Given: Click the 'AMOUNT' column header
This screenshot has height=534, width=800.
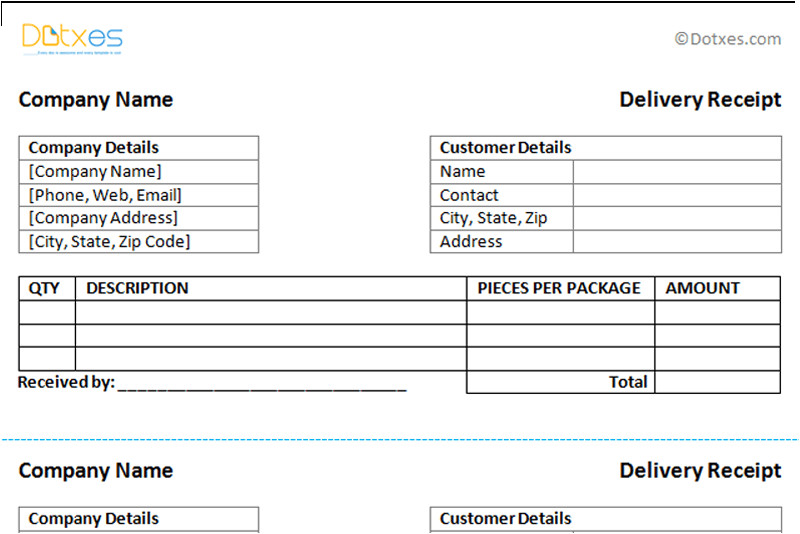Looking at the screenshot, I should coord(717,289).
